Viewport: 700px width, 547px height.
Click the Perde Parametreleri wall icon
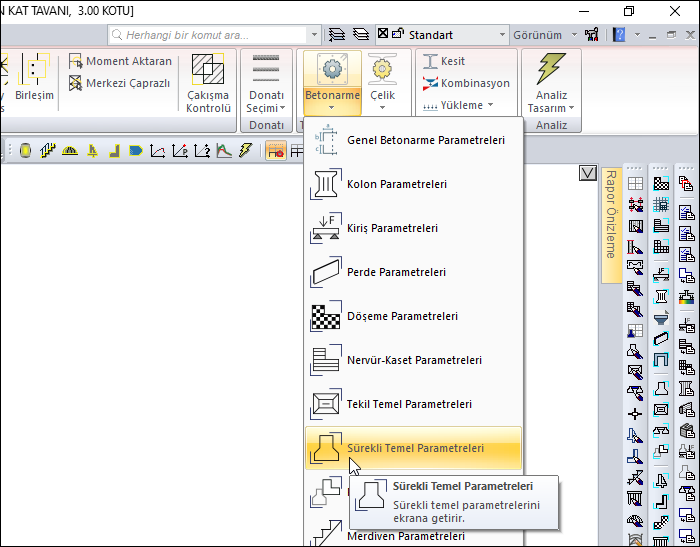[x=326, y=272]
